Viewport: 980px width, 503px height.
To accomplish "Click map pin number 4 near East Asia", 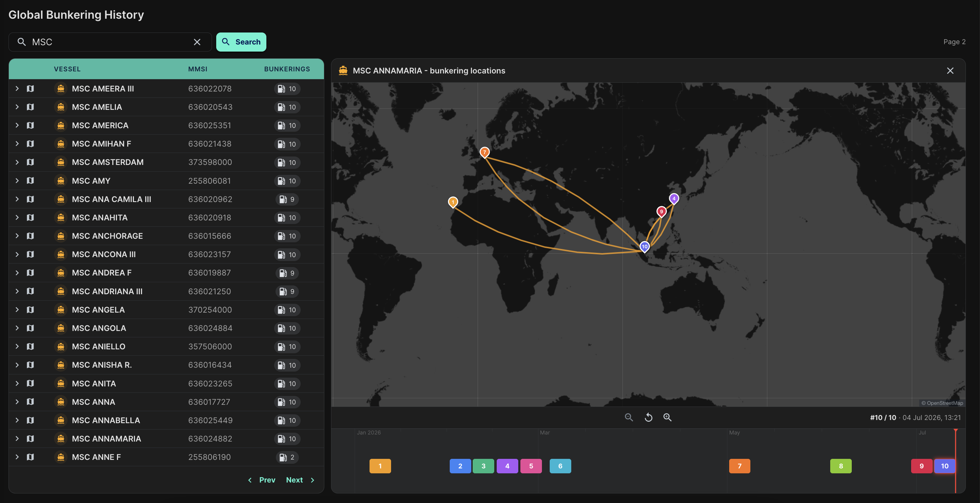I will [674, 199].
